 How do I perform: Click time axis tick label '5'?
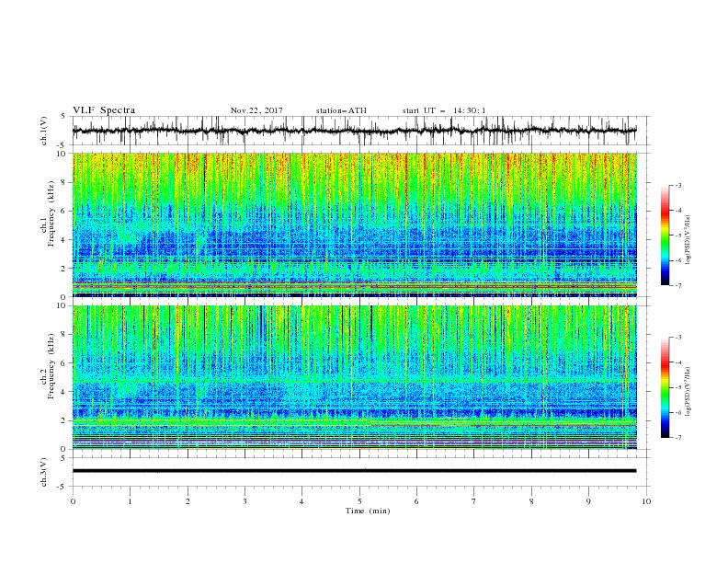(x=359, y=501)
